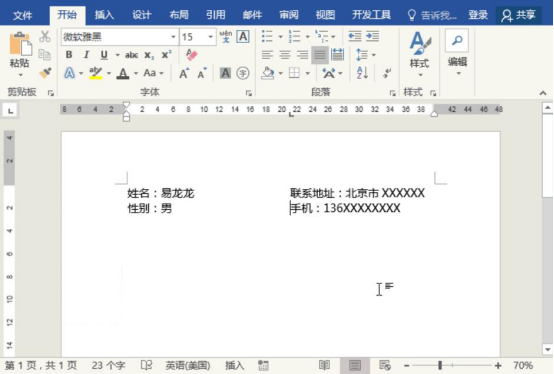Viewport: 554px width, 374px height.
Task: Expand the Styles gallery dropdown
Action: [420, 75]
